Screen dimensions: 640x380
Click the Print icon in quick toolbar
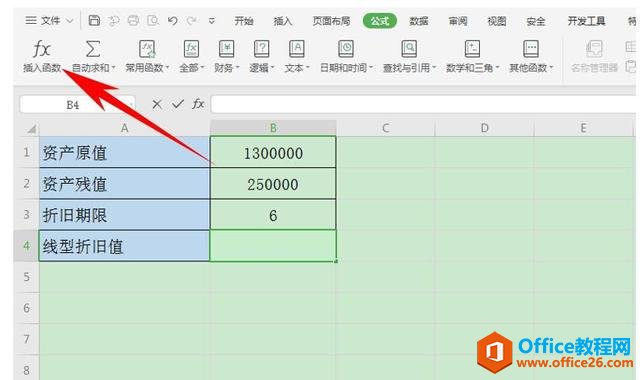pos(133,20)
